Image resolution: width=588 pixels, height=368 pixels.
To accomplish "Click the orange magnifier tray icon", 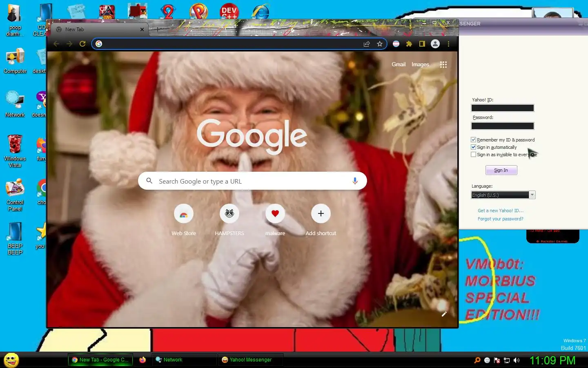I will (477, 360).
